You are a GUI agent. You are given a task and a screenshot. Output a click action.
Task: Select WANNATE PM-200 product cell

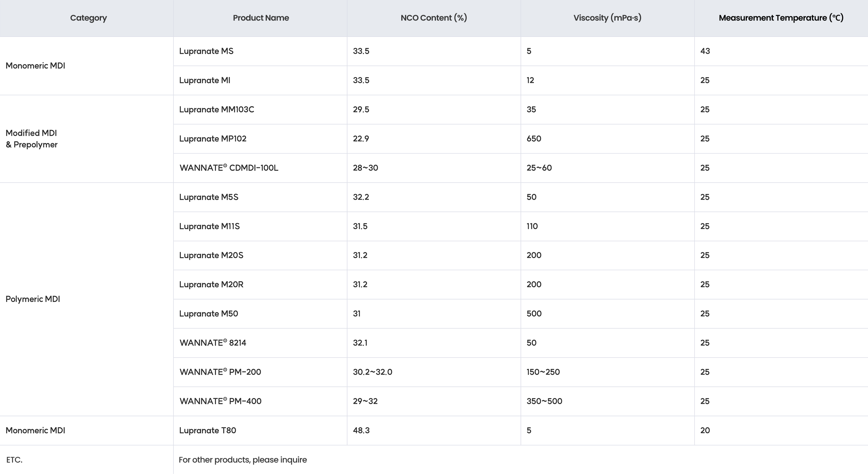[x=220, y=372]
